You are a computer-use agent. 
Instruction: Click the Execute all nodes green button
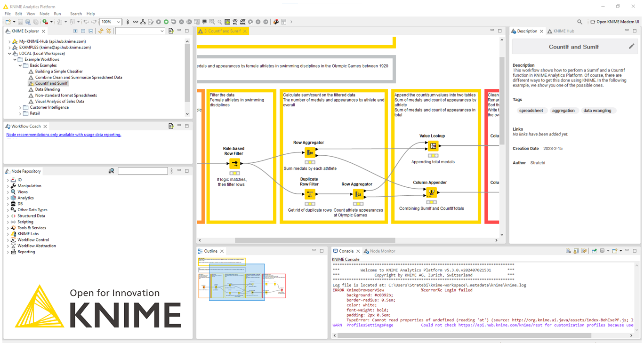coord(166,22)
